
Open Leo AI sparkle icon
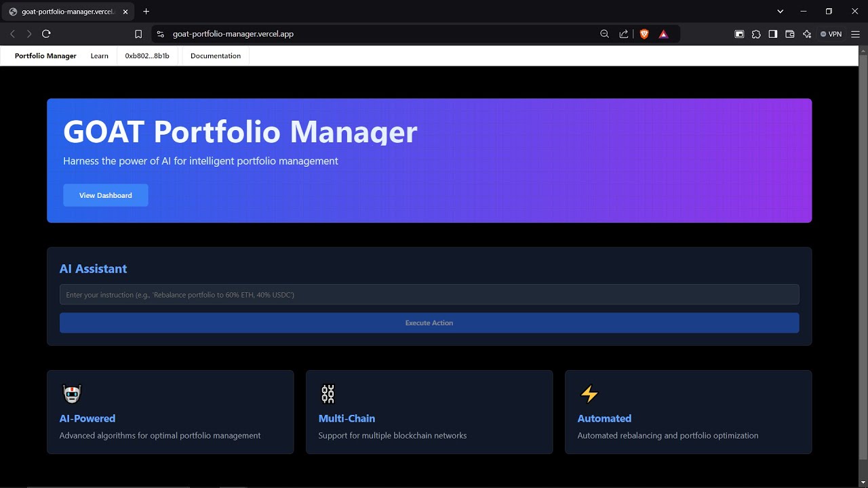[x=807, y=34]
